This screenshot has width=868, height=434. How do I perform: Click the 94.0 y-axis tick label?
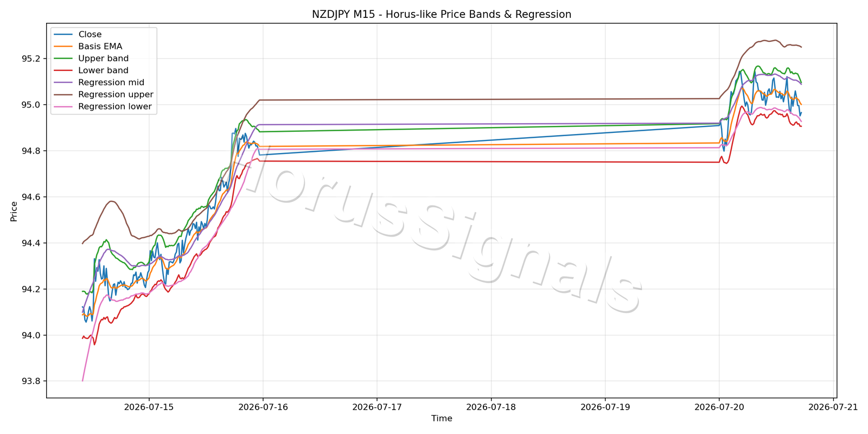(30, 335)
